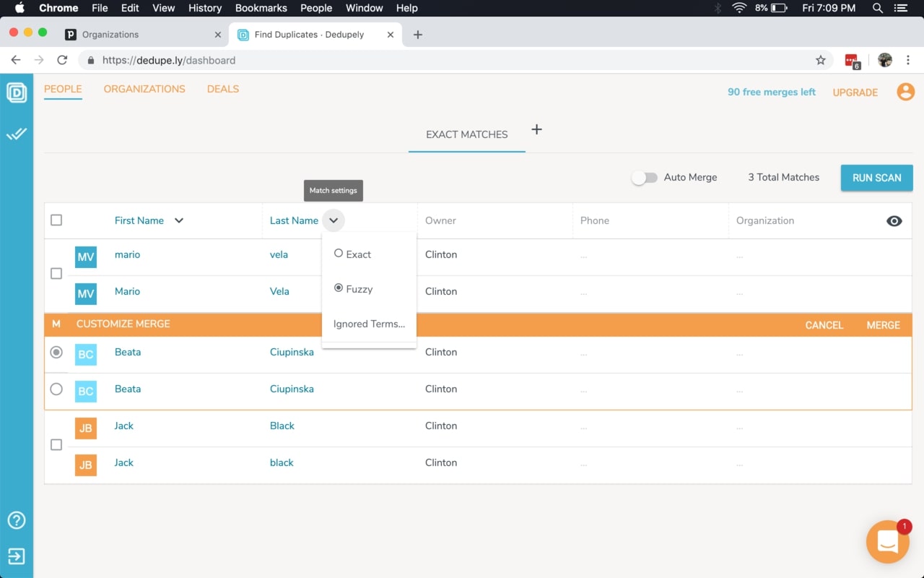Select the Fuzzy match radio option

click(x=339, y=288)
